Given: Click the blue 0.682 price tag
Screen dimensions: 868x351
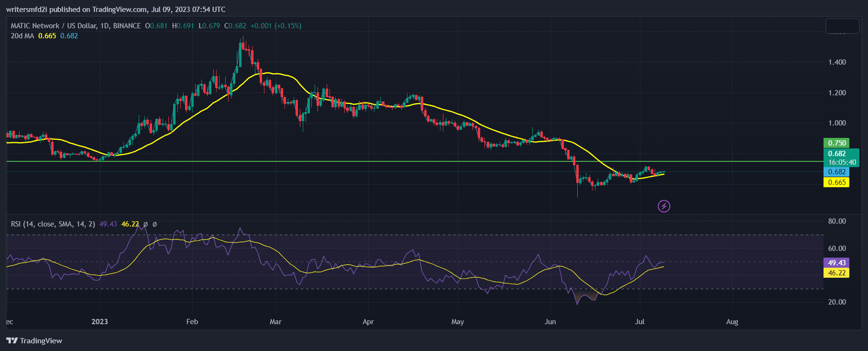Looking at the screenshot, I should [x=836, y=172].
